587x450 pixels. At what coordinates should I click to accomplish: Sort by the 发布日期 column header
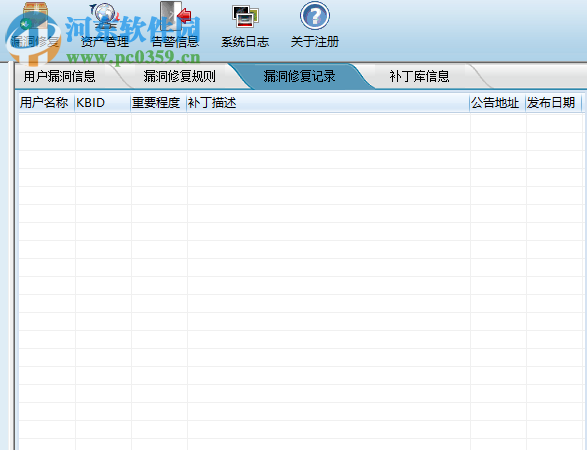(x=553, y=103)
